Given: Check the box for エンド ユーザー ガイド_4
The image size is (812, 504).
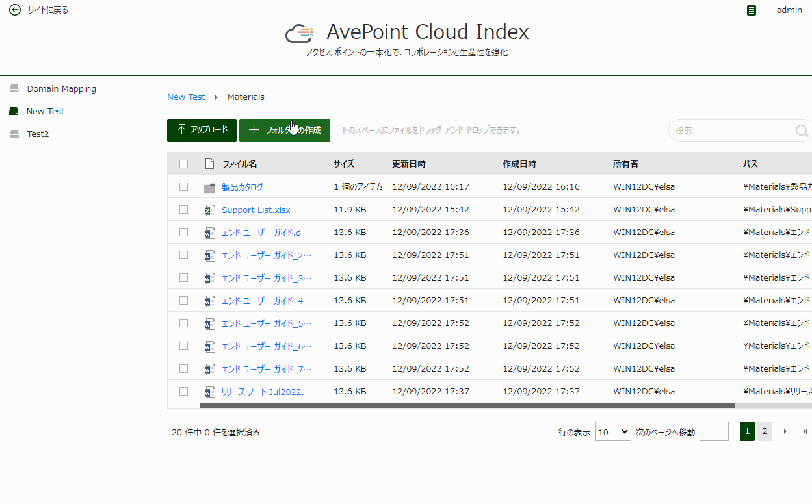Looking at the screenshot, I should (x=184, y=300).
